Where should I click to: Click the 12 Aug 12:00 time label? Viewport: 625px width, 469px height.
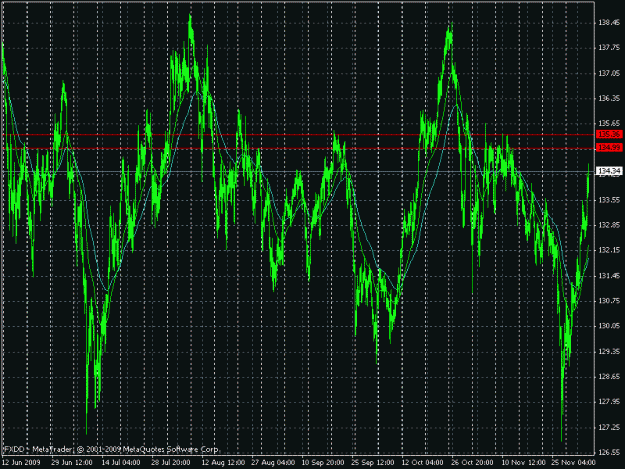point(223,463)
